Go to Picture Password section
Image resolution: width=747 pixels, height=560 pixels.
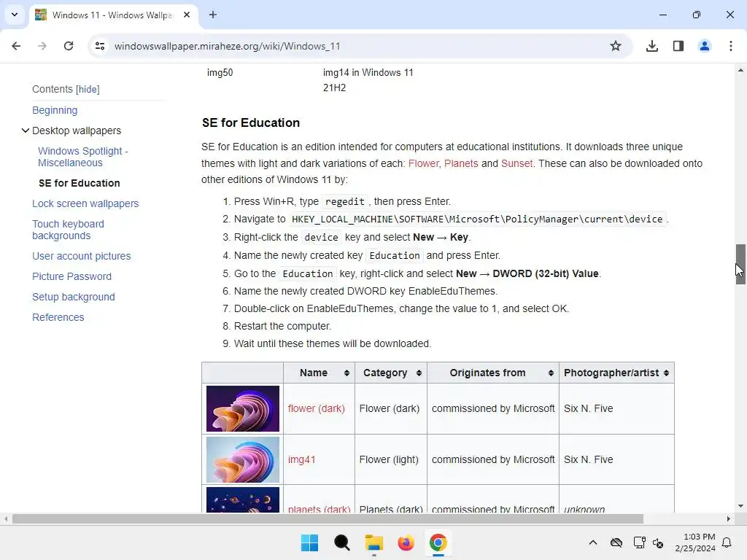click(x=72, y=276)
